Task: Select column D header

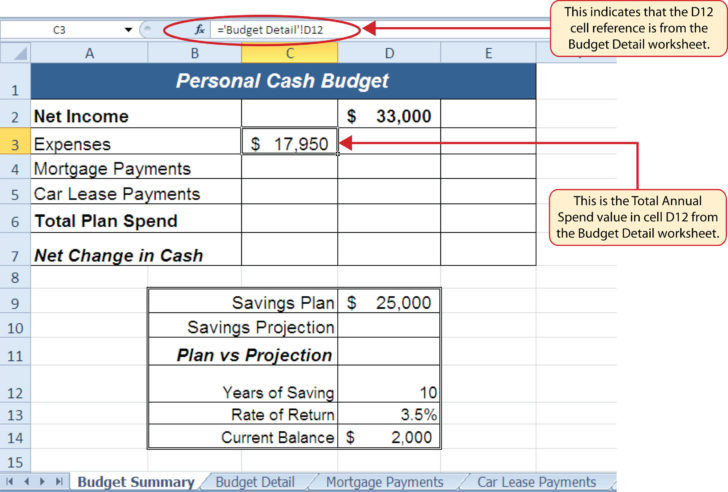Action: 389,53
